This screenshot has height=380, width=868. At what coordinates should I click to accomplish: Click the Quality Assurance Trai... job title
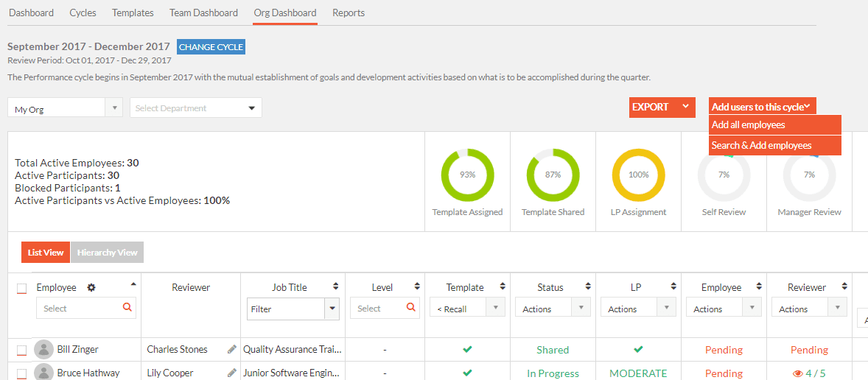[x=293, y=350]
